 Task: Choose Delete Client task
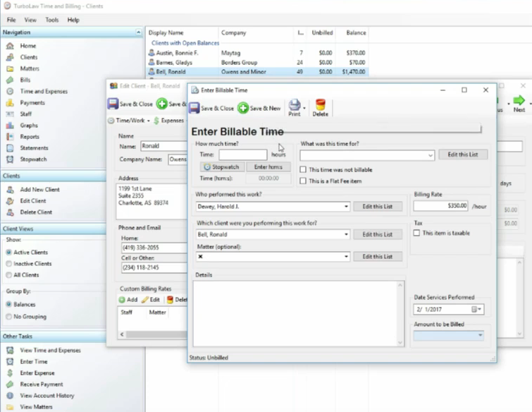tap(36, 212)
